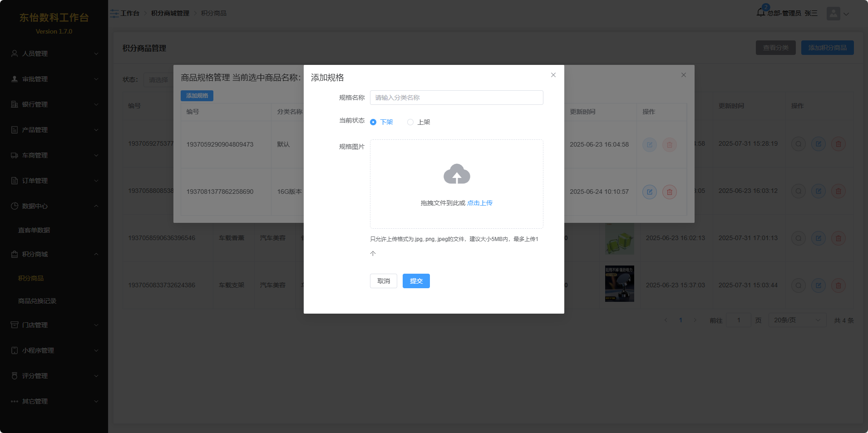
Task: Open the 20条/页 page size dropdown
Action: point(797,320)
